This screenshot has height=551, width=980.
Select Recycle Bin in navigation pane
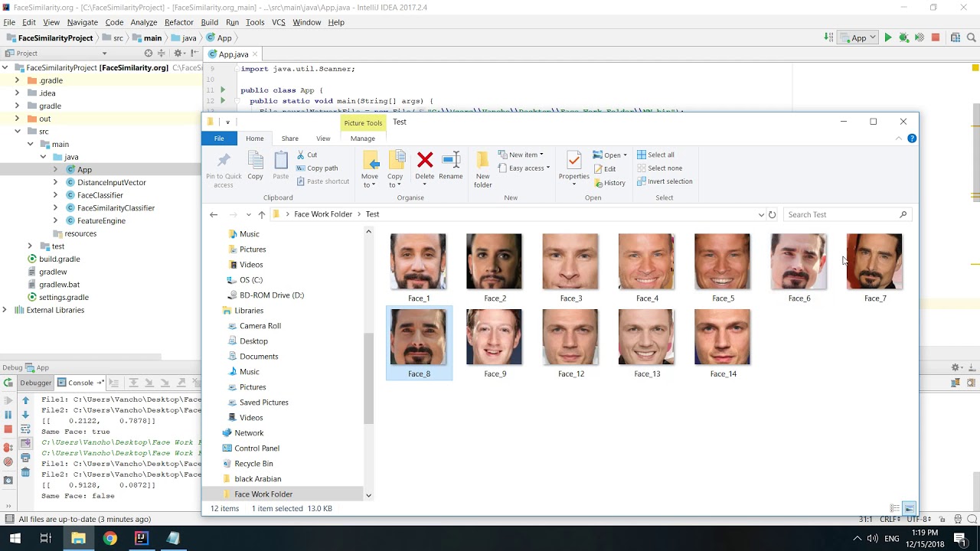point(253,463)
